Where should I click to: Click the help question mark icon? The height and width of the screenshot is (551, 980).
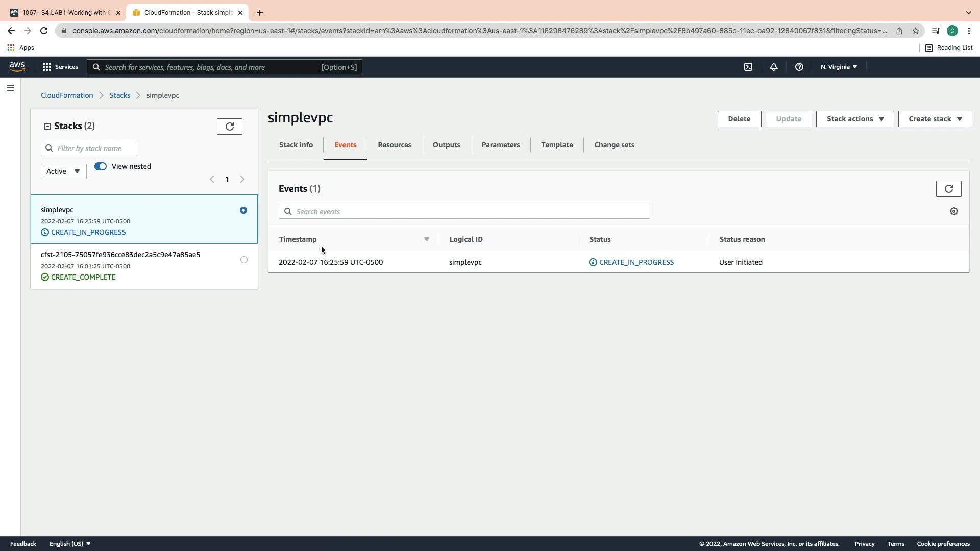(799, 67)
